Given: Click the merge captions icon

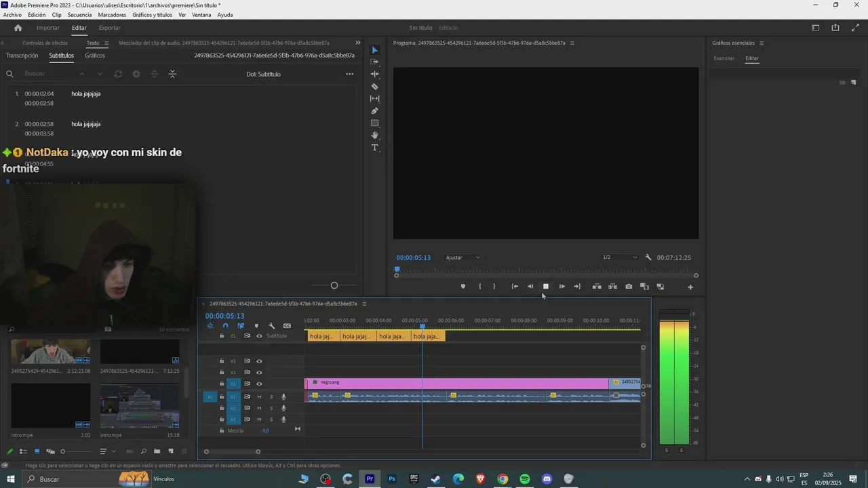Looking at the screenshot, I should tap(172, 74).
